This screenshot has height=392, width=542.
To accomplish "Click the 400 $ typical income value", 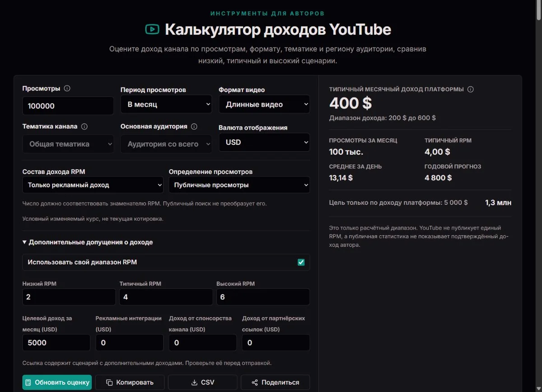I will [x=350, y=103].
